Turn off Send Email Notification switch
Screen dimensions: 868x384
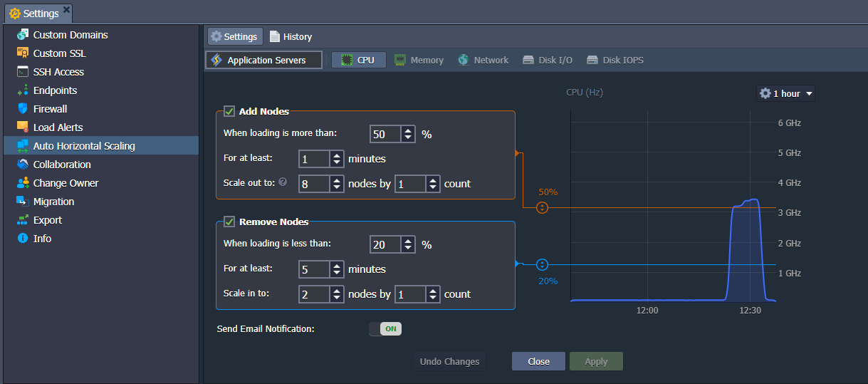click(x=385, y=328)
